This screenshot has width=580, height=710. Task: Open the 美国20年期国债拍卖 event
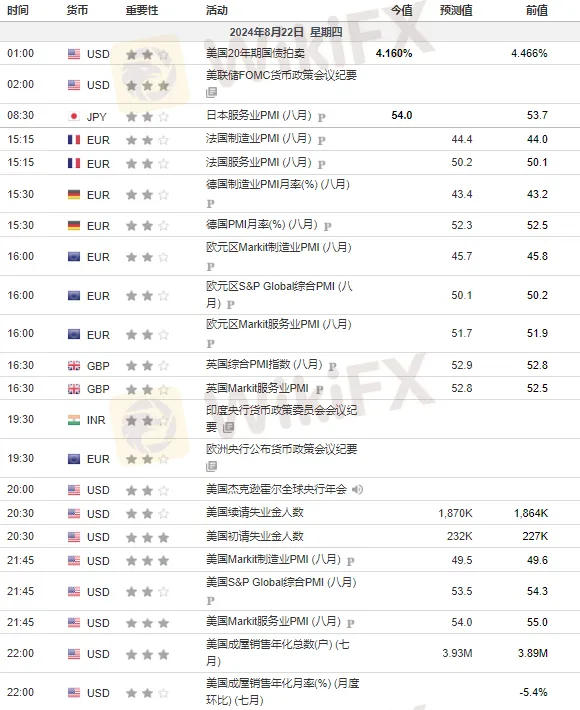click(x=255, y=53)
